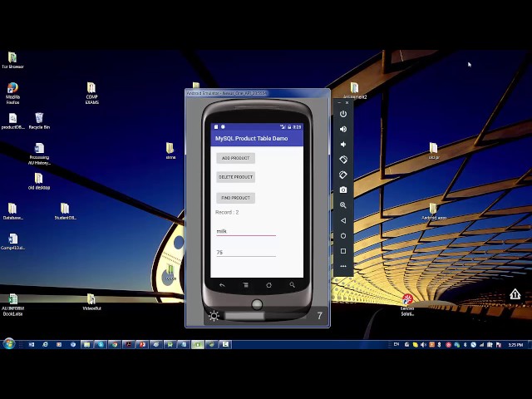
Task: Select the Lenovo Solution desktop shortcut
Action: 407,305
